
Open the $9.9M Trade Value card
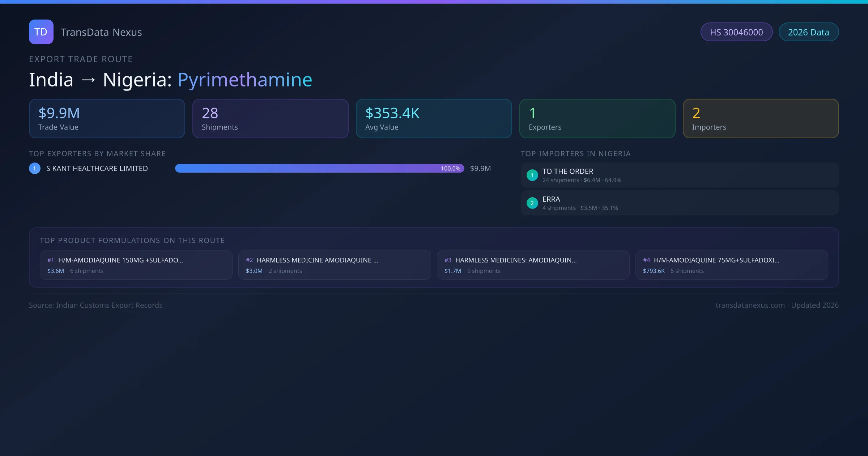point(107,119)
